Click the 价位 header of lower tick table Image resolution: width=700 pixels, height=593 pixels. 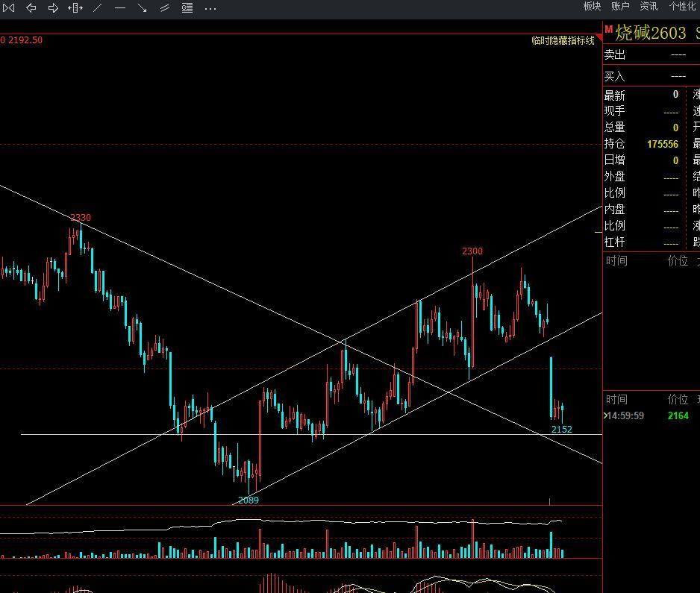678,399
